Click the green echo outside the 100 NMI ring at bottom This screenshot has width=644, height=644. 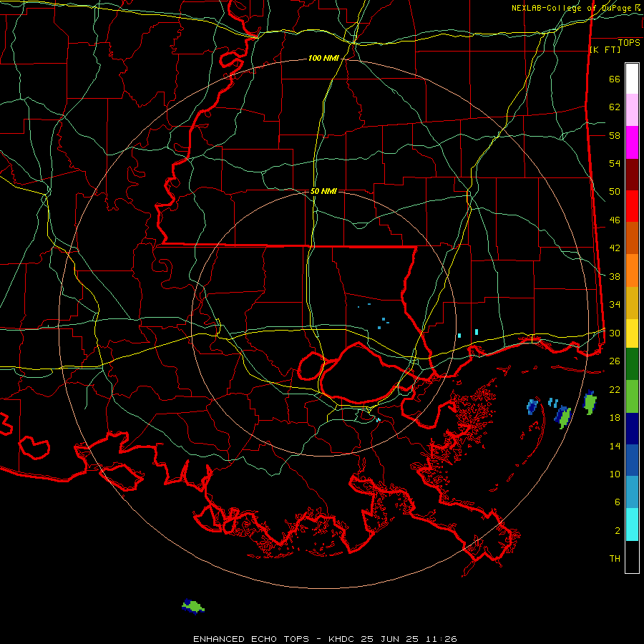[193, 606]
